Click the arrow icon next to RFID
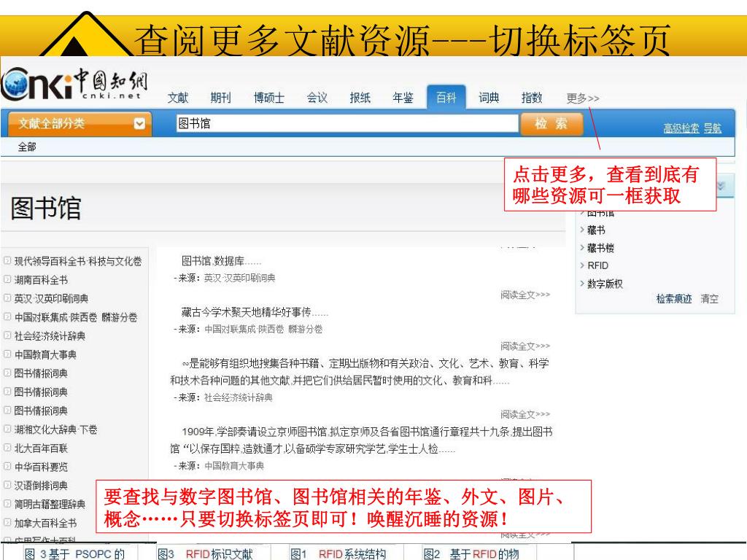Image resolution: width=747 pixels, height=560 pixels. 582,266
